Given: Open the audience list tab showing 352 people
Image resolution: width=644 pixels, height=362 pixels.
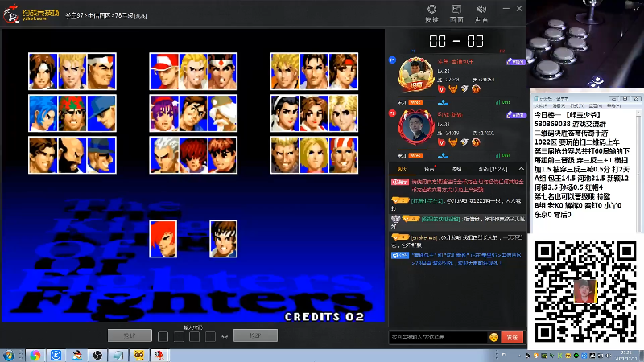Looking at the screenshot, I should pos(493,169).
